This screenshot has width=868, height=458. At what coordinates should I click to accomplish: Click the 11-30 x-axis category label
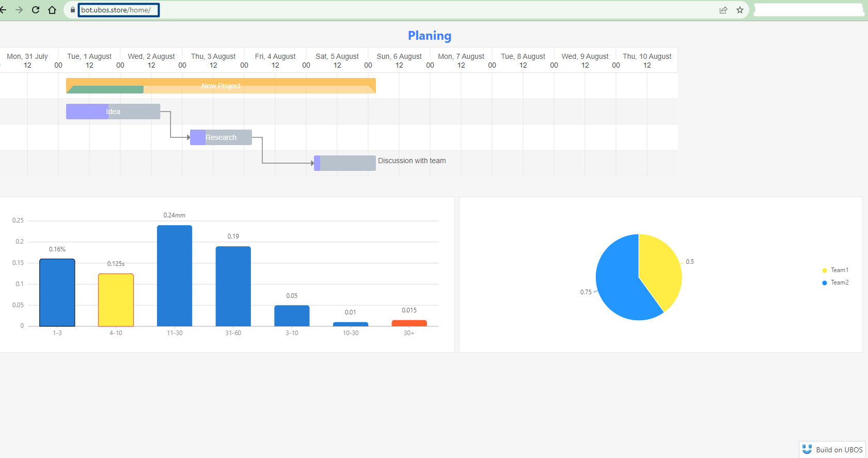point(175,333)
